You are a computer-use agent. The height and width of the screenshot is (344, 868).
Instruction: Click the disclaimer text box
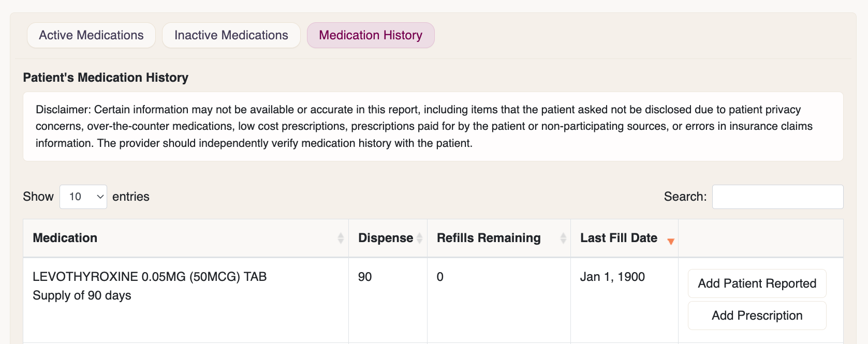coord(433,126)
